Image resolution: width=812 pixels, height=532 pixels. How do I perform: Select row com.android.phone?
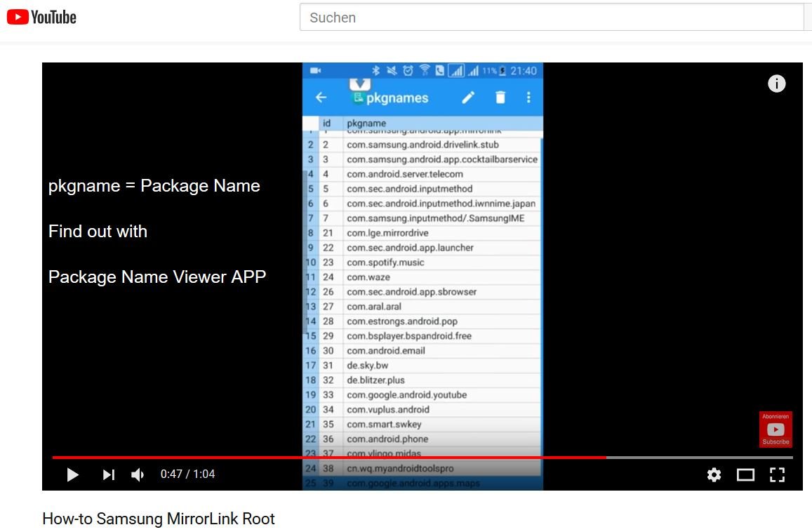(x=422, y=439)
